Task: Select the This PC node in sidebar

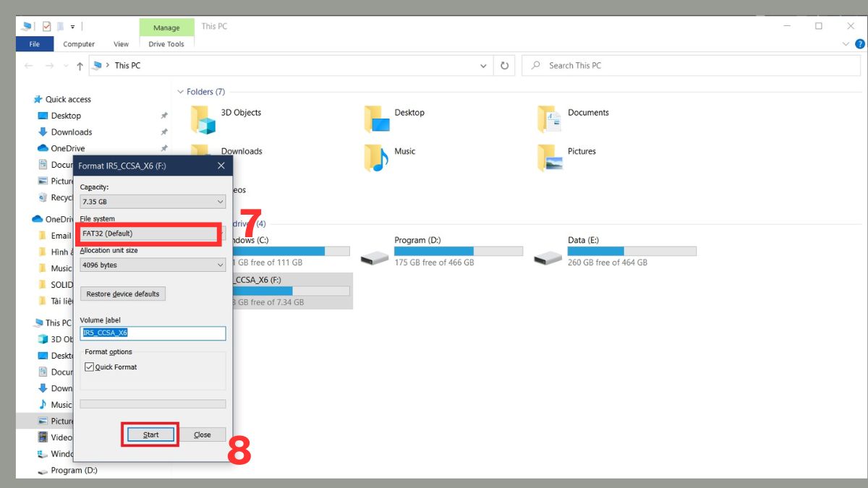Action: [53, 323]
